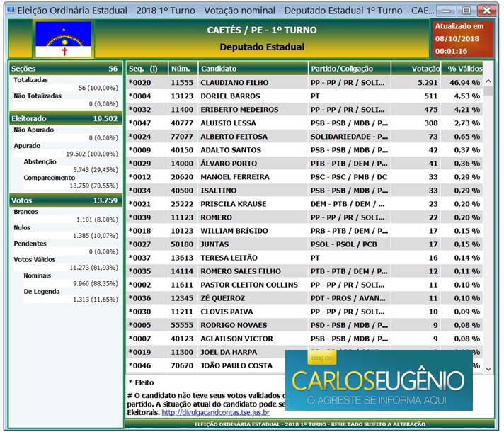This screenshot has height=432, width=504.
Task: Select the CLOVIS PAIVA candidate row
Action: pyautogui.click(x=304, y=312)
